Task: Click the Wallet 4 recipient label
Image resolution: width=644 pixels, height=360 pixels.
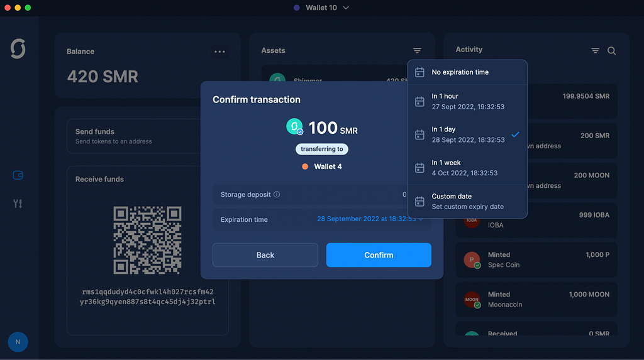Action: coord(322,166)
